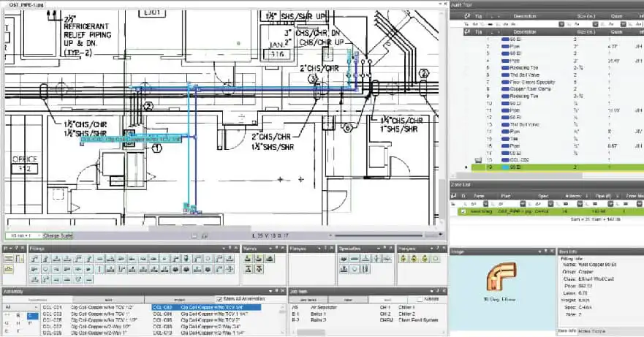Viewport: 644px width, 337px height.
Task: Toggle the Show All Assemblies checkbox
Action: coord(219,299)
